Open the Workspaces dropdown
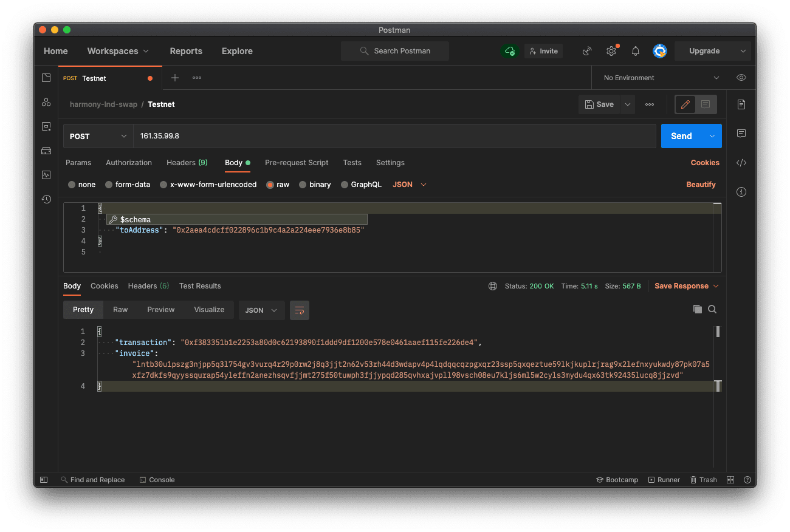Screen dimensions: 790x532 pyautogui.click(x=118, y=51)
